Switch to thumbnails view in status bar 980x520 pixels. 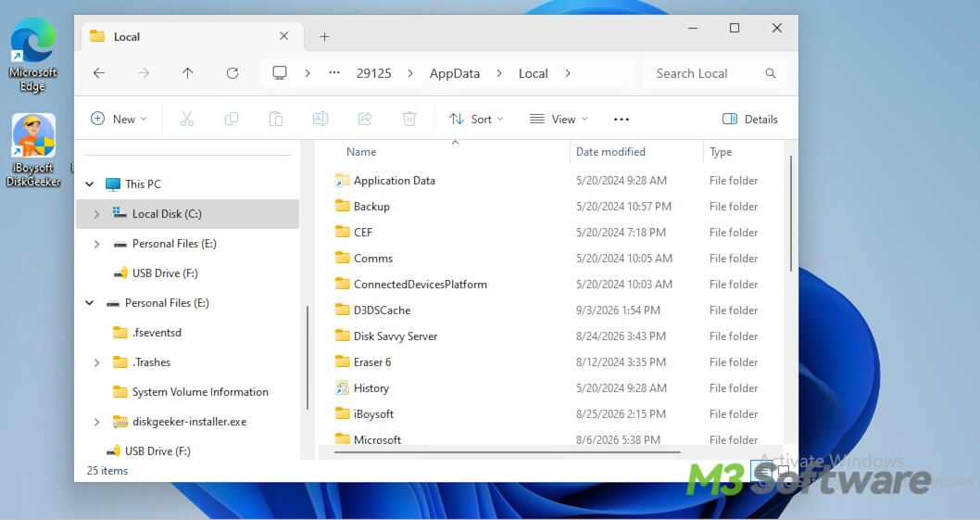[x=784, y=471]
